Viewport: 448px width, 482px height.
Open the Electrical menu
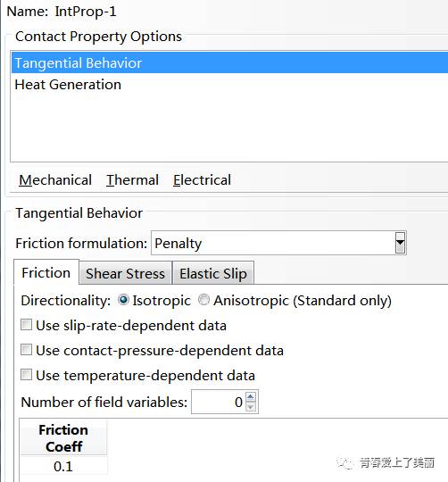202,180
